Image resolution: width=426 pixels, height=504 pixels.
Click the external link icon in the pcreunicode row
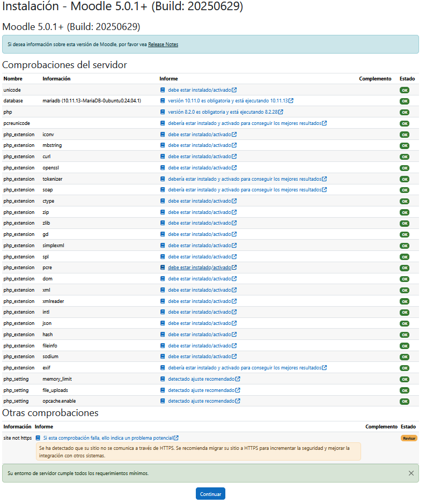tap(324, 123)
